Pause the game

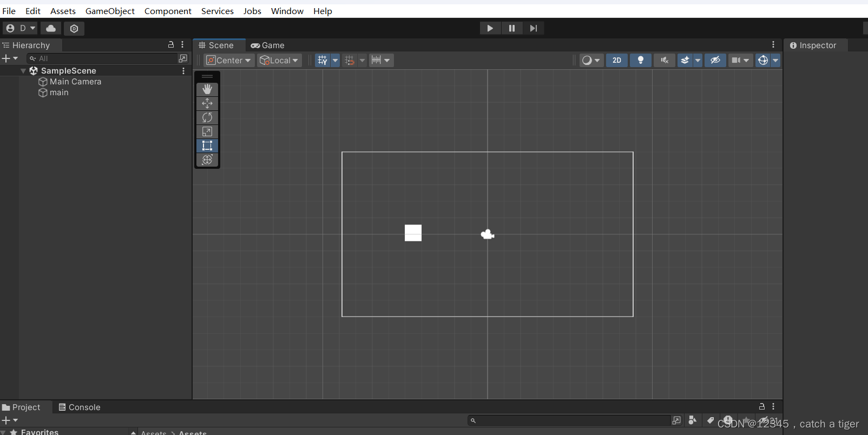512,28
